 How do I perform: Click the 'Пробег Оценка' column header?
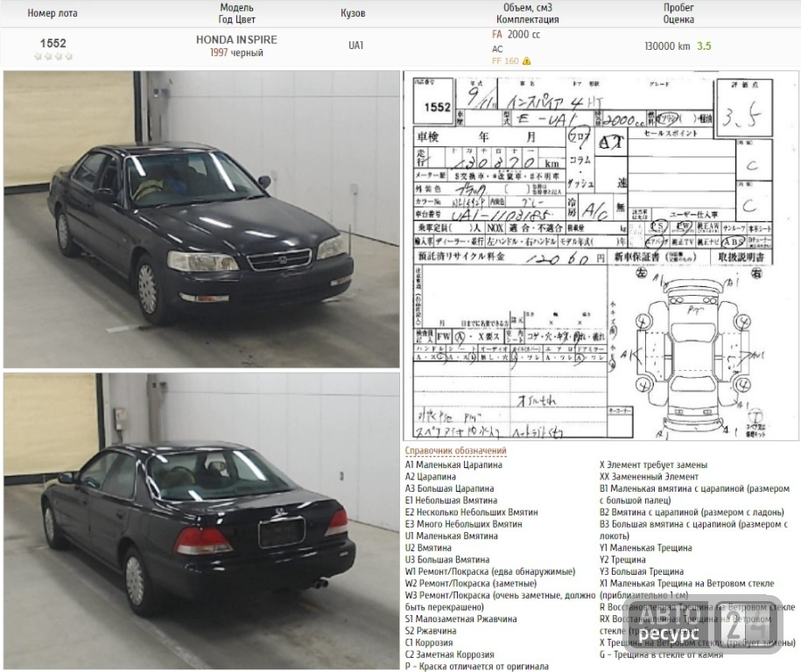pyautogui.click(x=678, y=13)
